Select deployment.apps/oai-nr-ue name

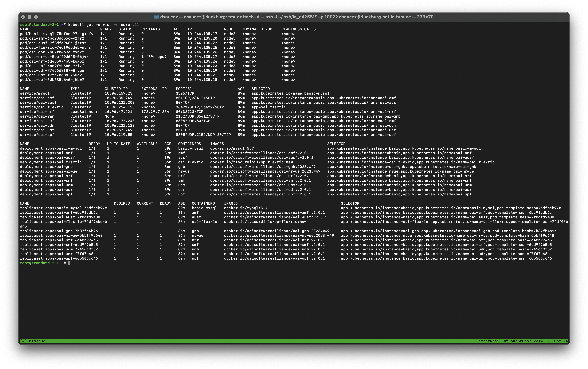[49, 171]
